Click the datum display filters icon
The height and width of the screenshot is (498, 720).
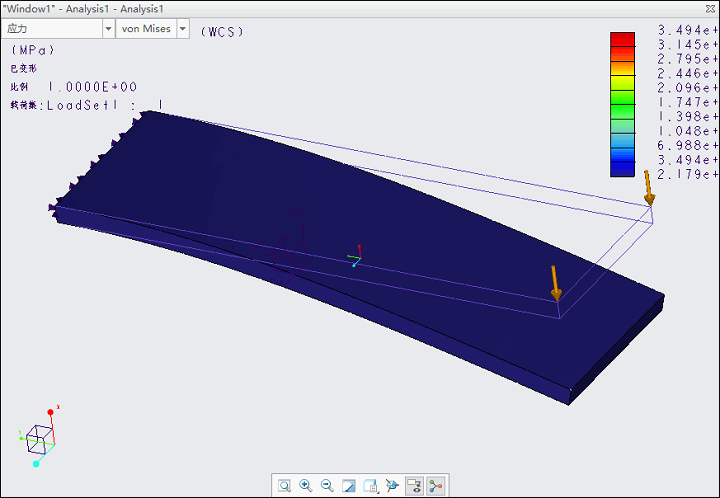(392, 486)
